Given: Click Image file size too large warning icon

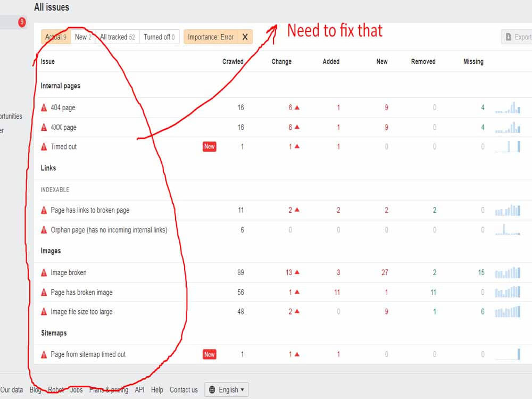Looking at the screenshot, I should 44,312.
